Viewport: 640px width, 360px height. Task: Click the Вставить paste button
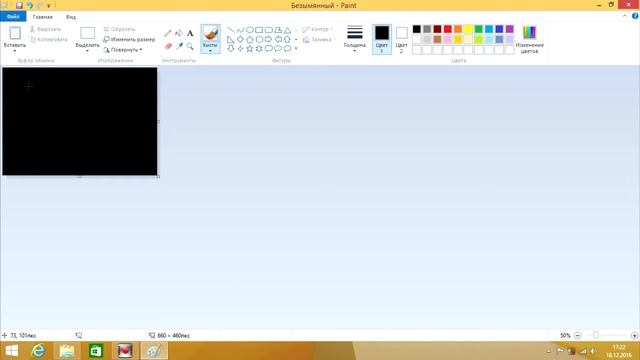pyautogui.click(x=15, y=37)
